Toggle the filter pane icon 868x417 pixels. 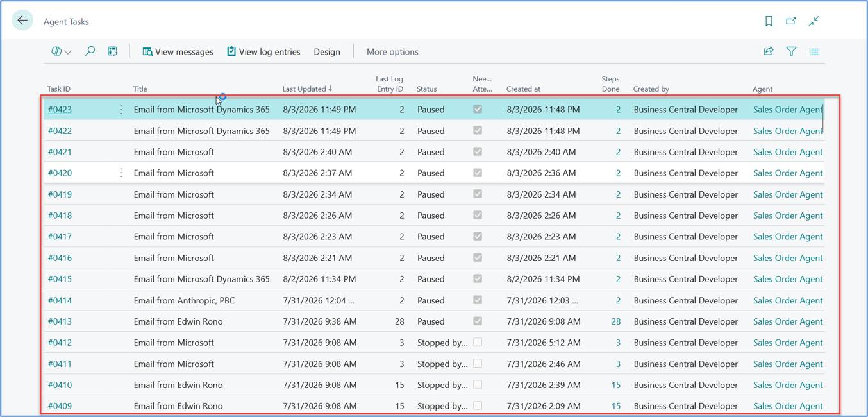(791, 51)
